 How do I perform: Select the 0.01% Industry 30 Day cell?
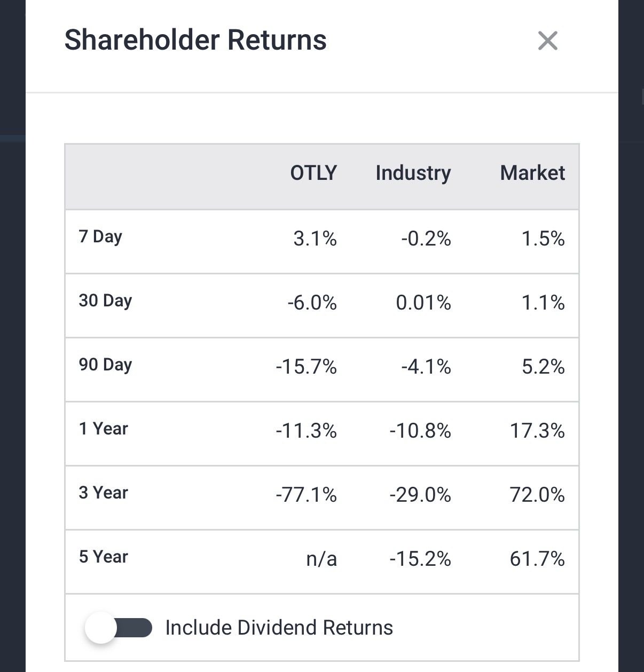tap(423, 303)
